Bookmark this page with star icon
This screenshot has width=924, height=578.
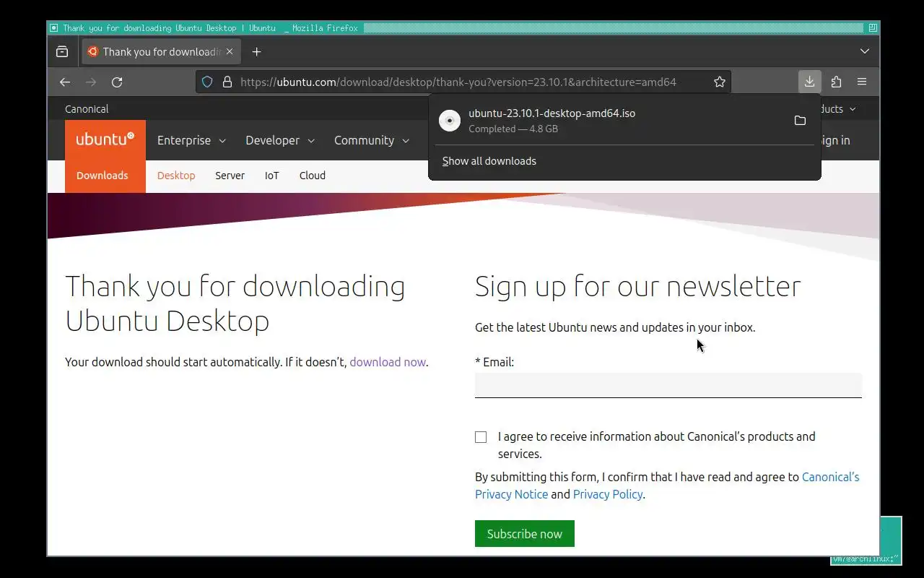(720, 82)
